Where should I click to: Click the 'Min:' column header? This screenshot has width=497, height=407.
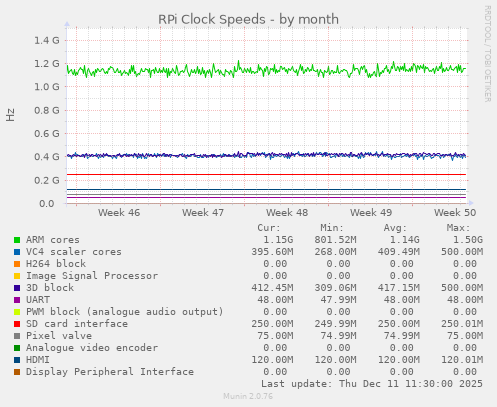coord(332,228)
